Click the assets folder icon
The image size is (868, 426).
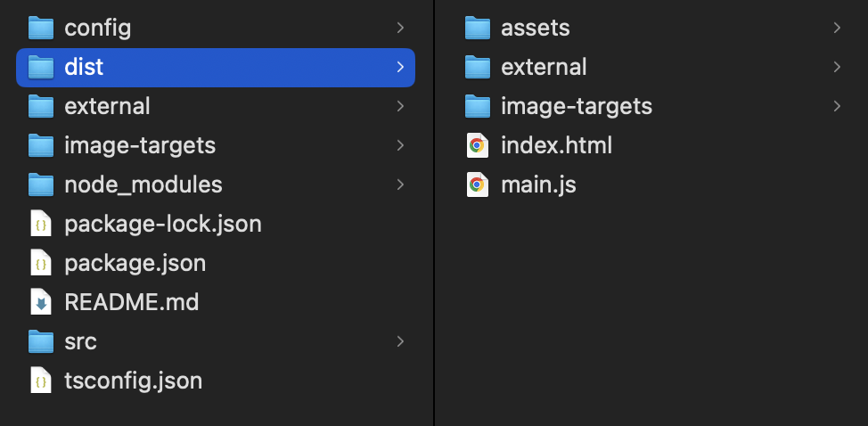(479, 29)
